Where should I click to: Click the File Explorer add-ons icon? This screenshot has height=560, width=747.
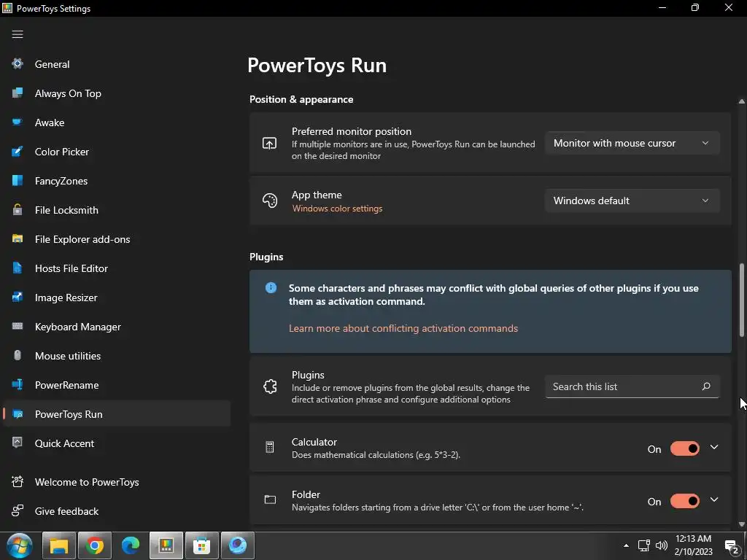[x=18, y=238]
